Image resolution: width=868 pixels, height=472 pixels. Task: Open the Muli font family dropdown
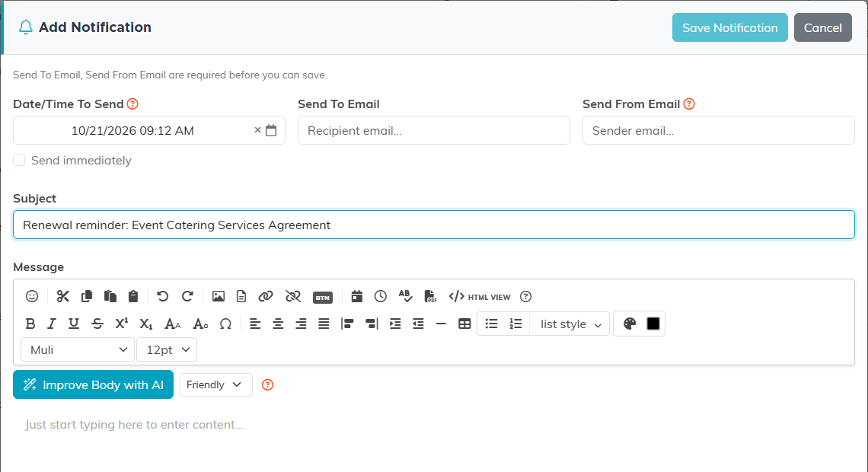coord(78,349)
